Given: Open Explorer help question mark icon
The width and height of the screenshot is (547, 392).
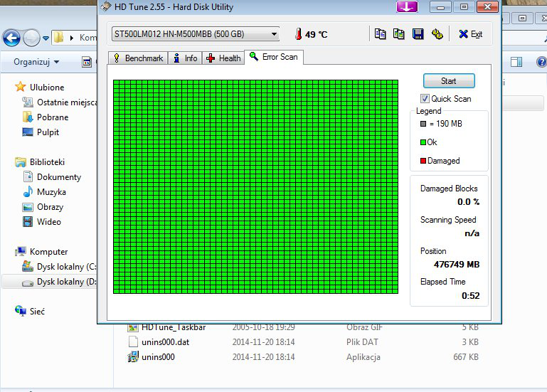Looking at the screenshot, I should tap(541, 62).
